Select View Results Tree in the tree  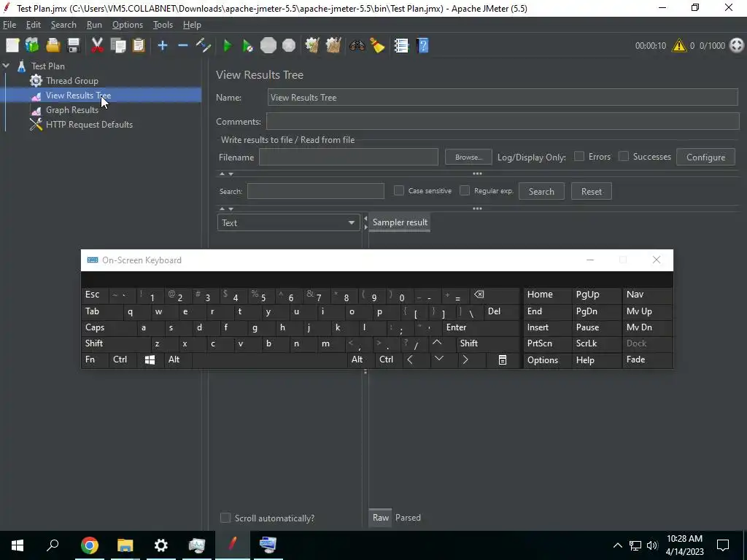[x=79, y=96]
